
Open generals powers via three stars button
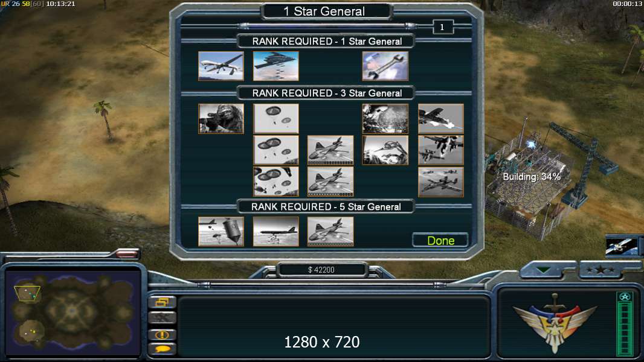pos(601,270)
